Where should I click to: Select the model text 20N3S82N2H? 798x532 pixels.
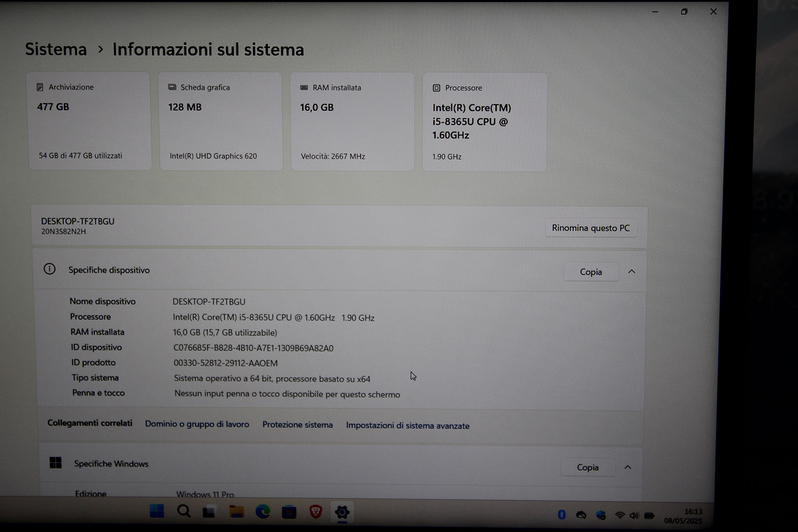pos(63,231)
